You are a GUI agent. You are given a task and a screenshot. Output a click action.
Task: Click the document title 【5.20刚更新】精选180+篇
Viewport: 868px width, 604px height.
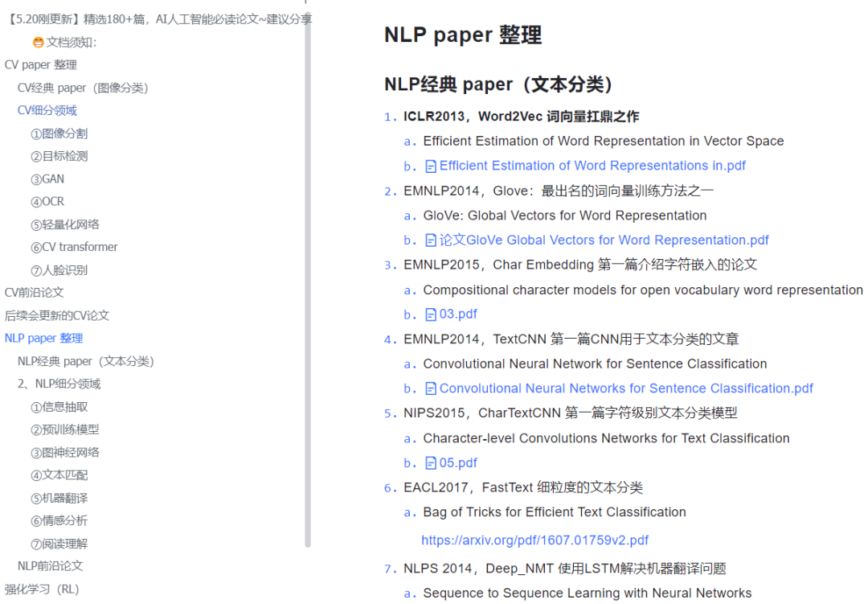pos(159,19)
